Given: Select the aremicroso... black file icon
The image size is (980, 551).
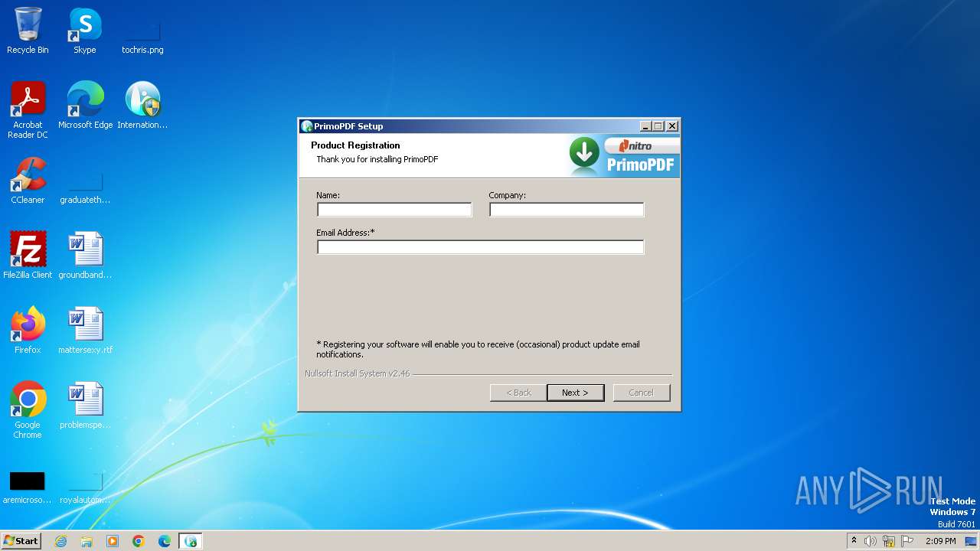Looking at the screenshot, I should click(x=28, y=486).
